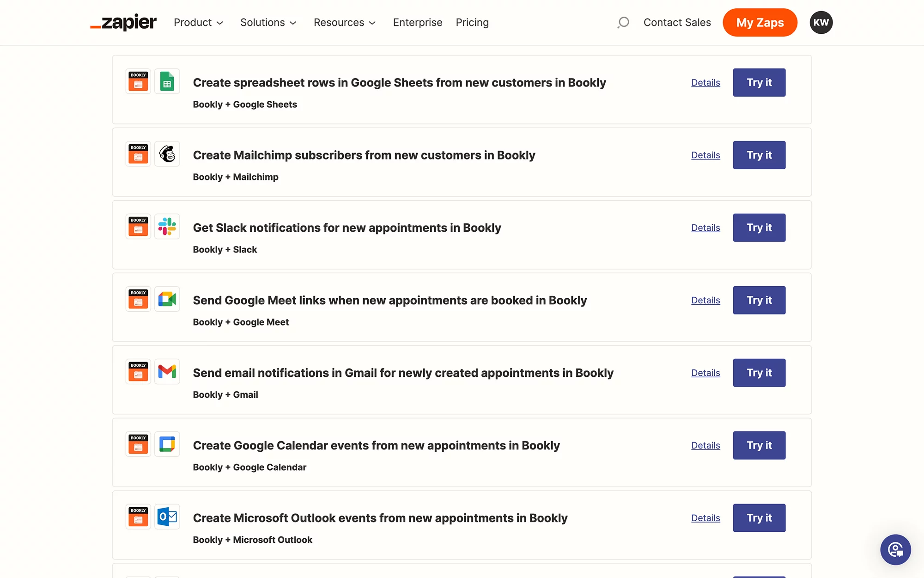Viewport: 924px width, 578px height.
Task: Try the Google Calendar events zap
Action: coord(759,445)
